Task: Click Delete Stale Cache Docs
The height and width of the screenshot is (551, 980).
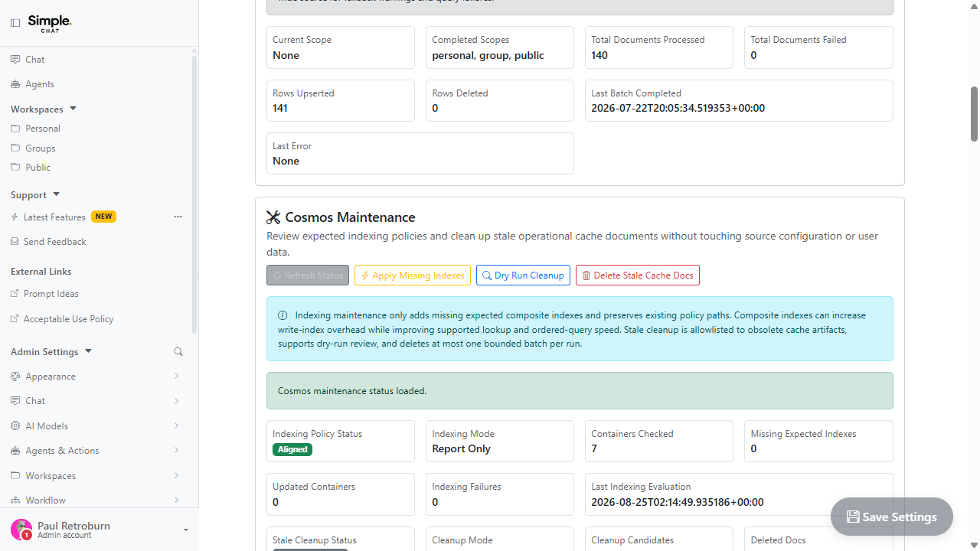Action: tap(638, 275)
